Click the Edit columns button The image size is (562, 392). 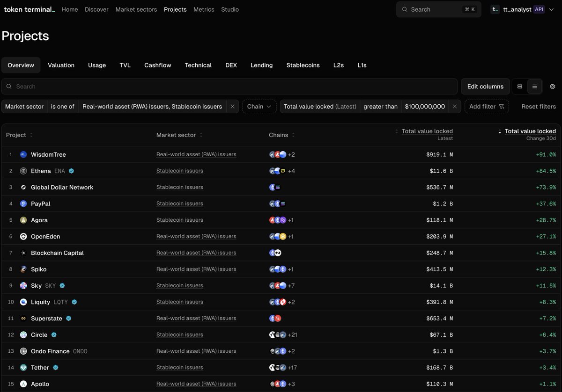[x=485, y=87]
